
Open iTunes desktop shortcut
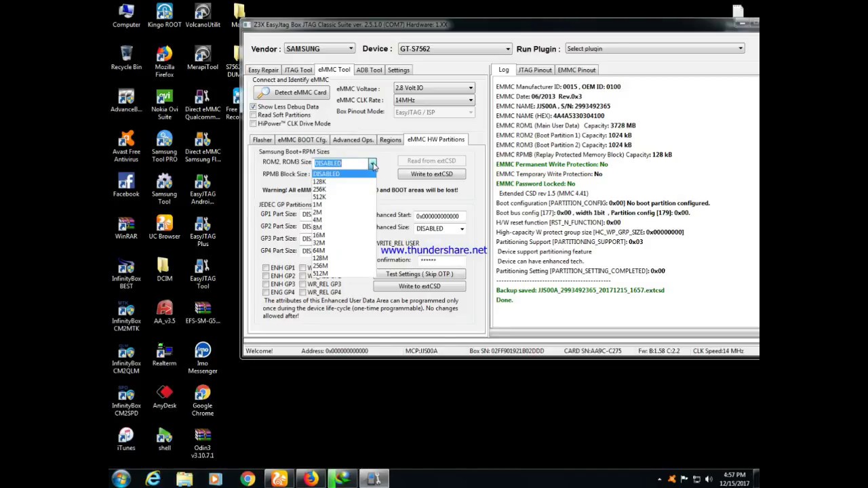coord(126,439)
